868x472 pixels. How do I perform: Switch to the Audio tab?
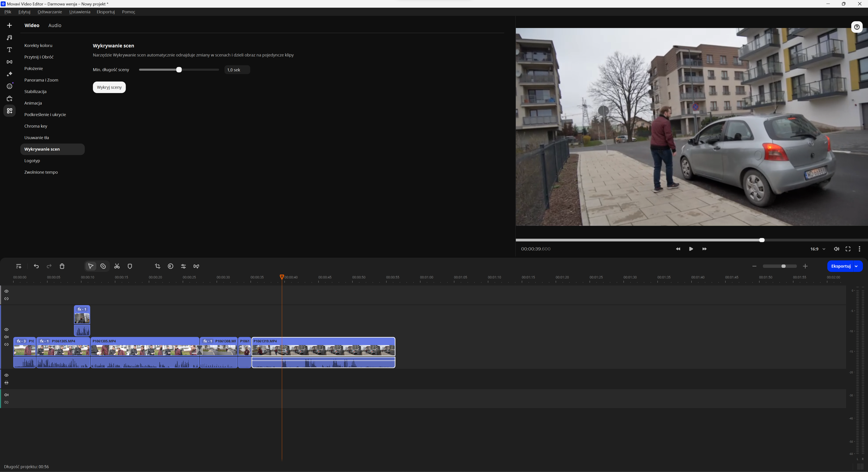pos(54,26)
